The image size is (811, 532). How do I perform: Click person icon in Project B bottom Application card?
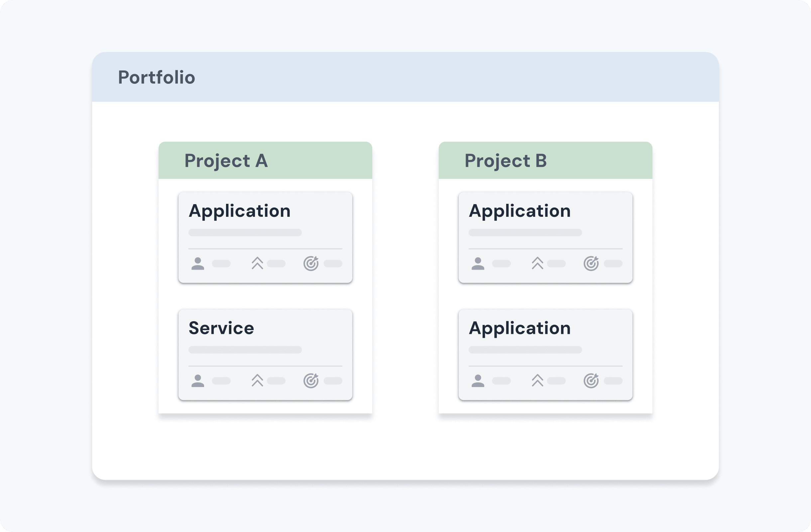[478, 381]
